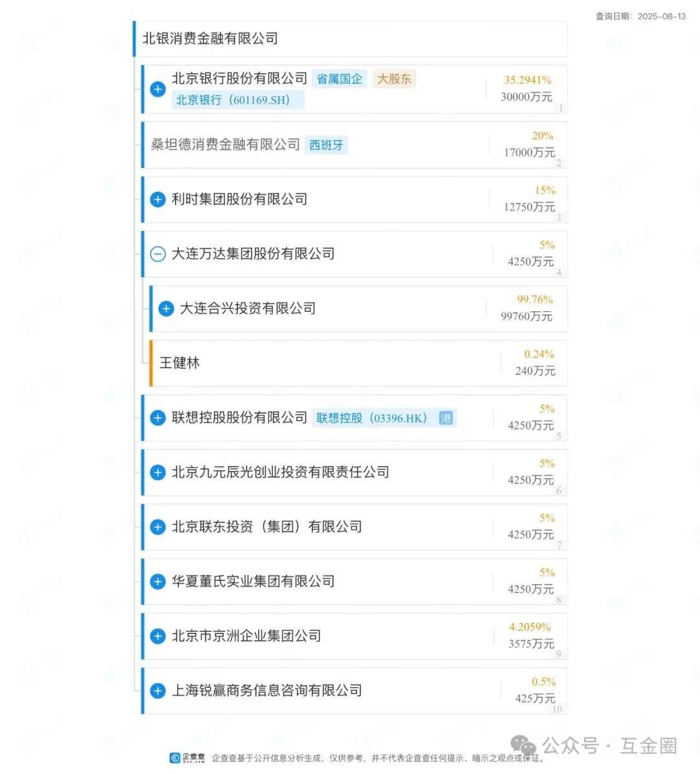Viewport: 700px width, 774px height.
Task: Click the 省属国企 tag
Action: click(x=339, y=79)
